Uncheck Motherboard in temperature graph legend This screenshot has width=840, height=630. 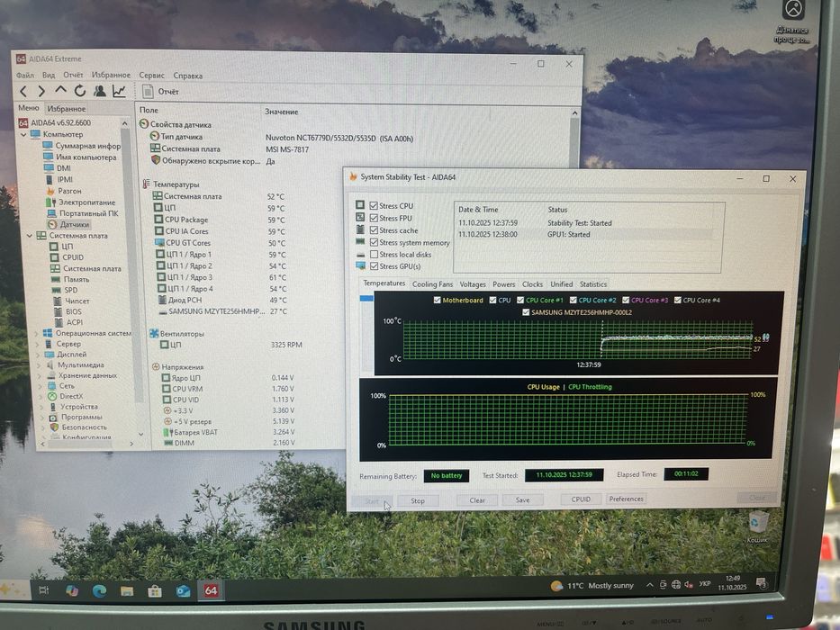438,300
